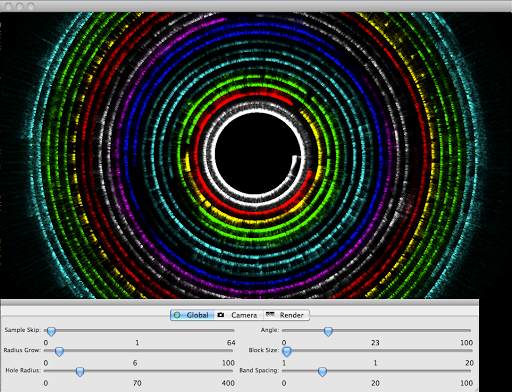The height and width of the screenshot is (392, 512).
Task: Click the Hole Radius label
Action: pos(23,370)
